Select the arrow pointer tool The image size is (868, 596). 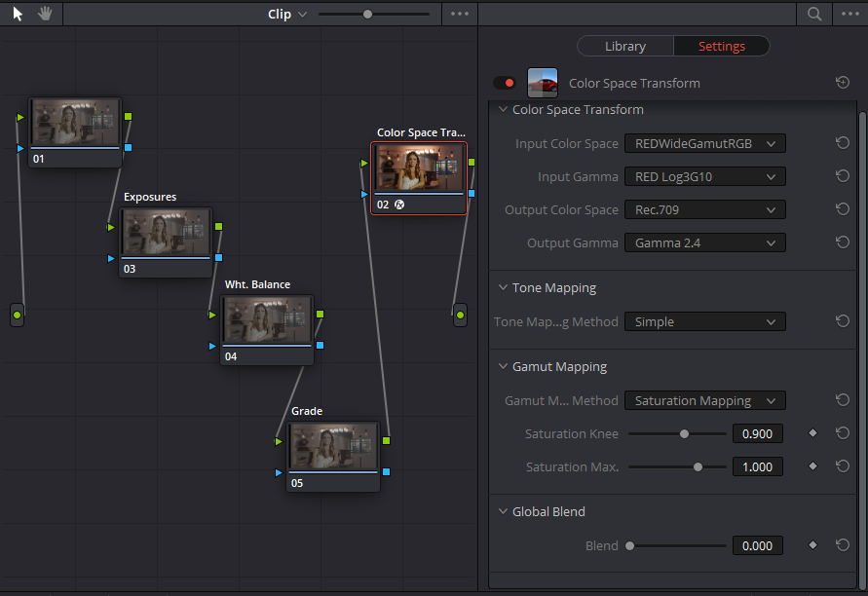point(18,14)
